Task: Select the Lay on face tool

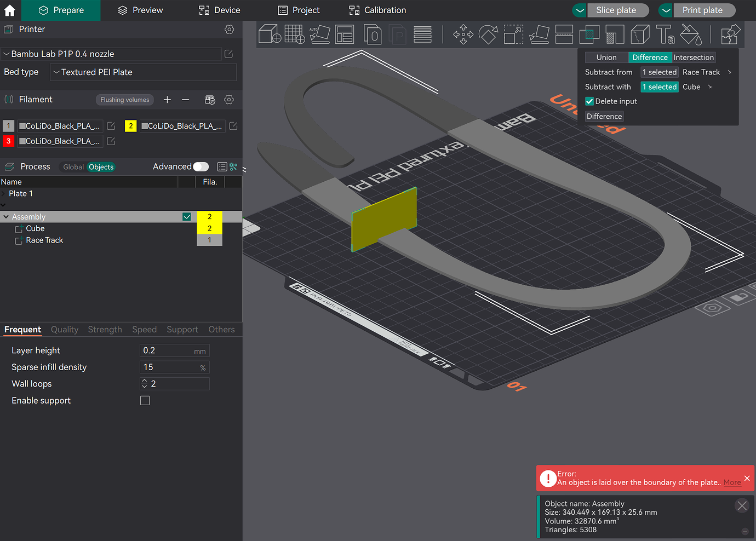Action: pos(539,34)
